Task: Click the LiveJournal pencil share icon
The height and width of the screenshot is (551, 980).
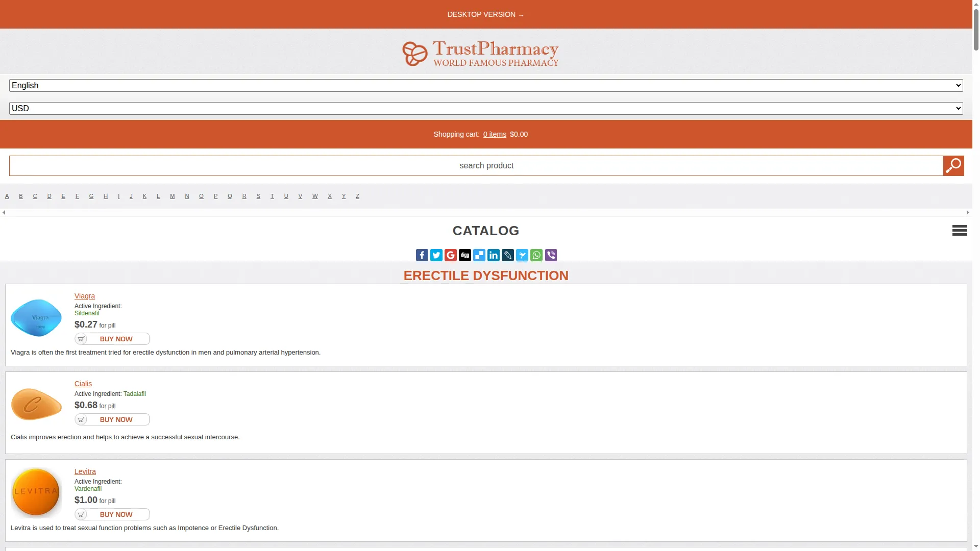Action: coord(508,255)
